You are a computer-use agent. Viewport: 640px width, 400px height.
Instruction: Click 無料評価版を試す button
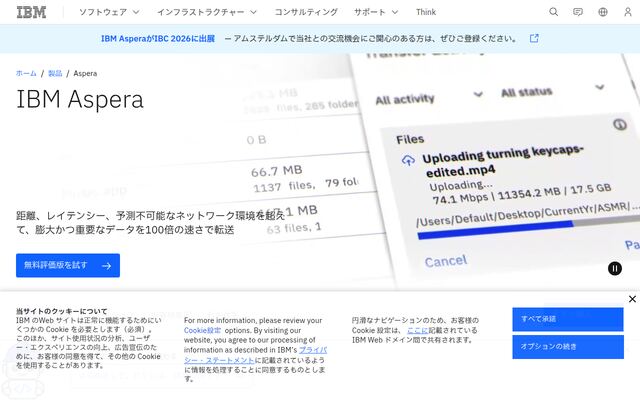tap(68, 265)
